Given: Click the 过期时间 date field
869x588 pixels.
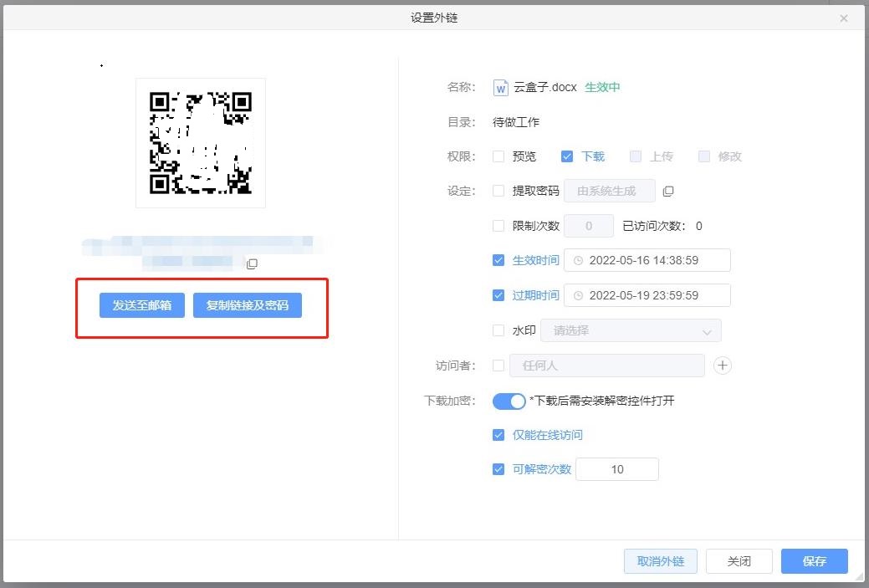Looking at the screenshot, I should click(647, 295).
